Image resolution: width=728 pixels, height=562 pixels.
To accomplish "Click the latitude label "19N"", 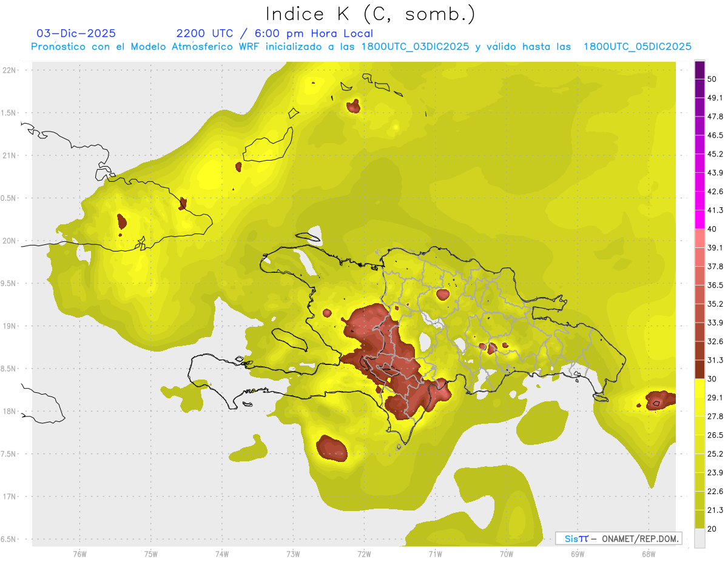I will click(x=9, y=326).
